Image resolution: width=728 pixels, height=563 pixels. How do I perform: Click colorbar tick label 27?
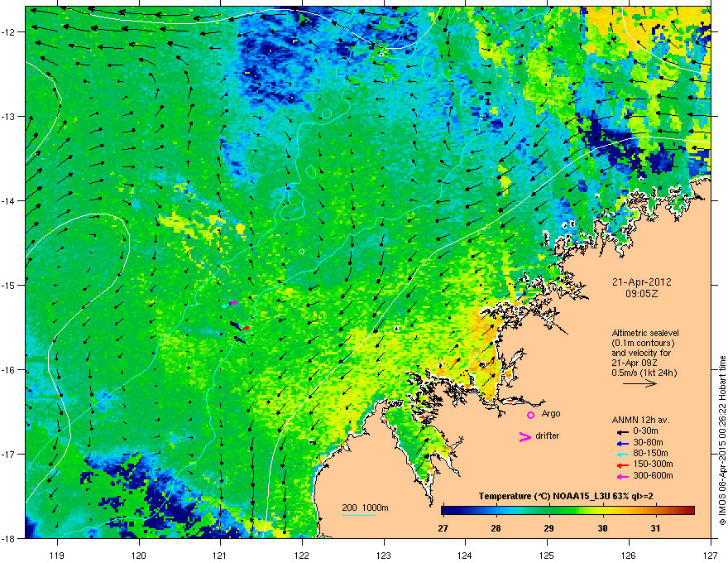click(443, 528)
